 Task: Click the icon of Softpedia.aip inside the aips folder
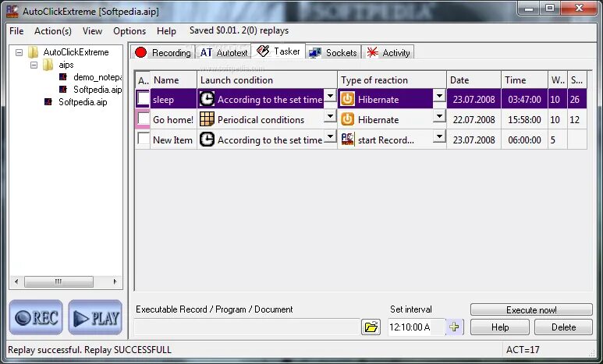coord(63,89)
